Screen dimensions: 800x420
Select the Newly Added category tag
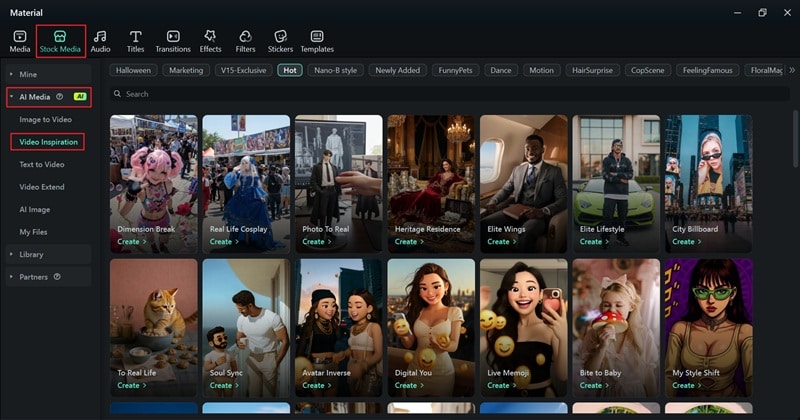(x=397, y=70)
